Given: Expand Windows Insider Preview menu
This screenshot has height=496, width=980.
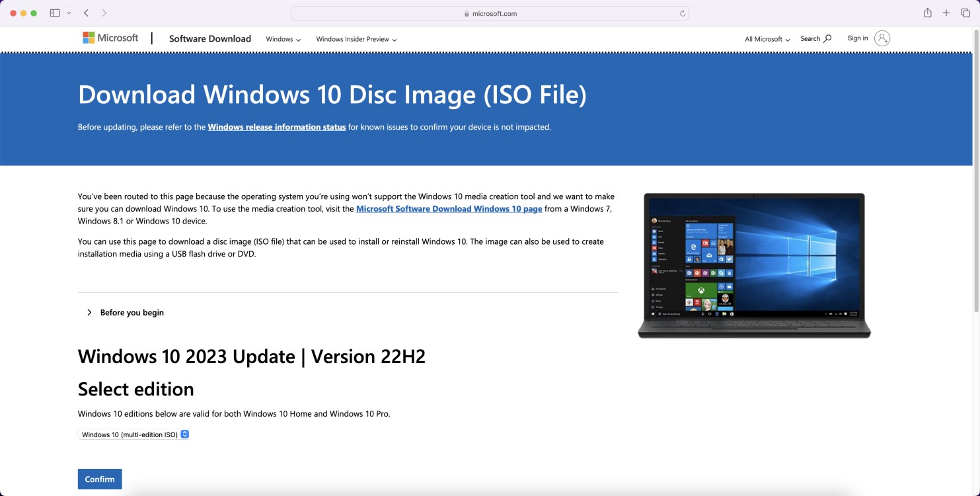Looking at the screenshot, I should 356,39.
